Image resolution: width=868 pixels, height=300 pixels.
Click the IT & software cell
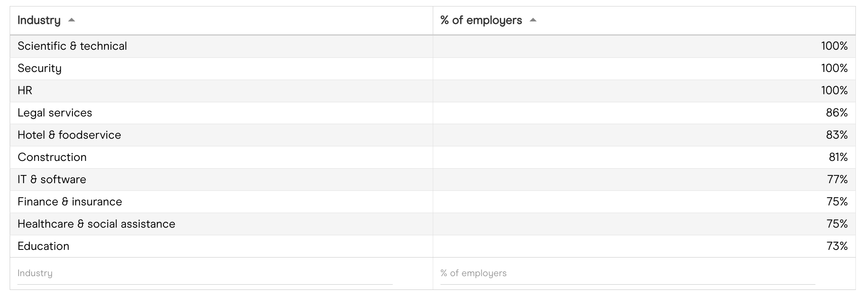tap(52, 180)
